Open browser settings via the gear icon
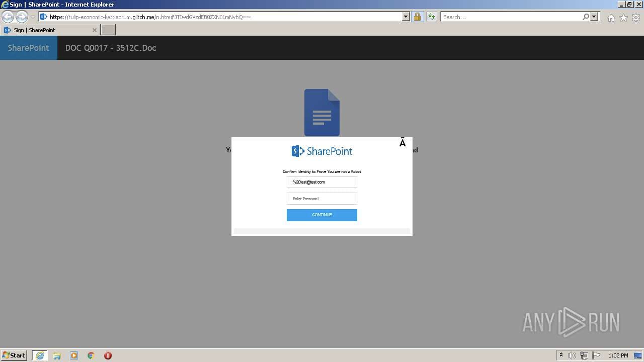Viewport: 644px width, 362px height. (636, 17)
